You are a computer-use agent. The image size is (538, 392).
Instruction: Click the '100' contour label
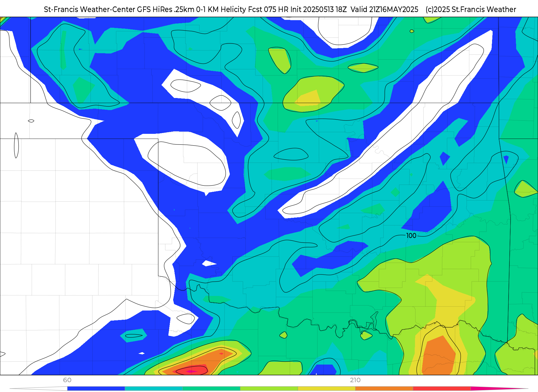pyautogui.click(x=411, y=236)
